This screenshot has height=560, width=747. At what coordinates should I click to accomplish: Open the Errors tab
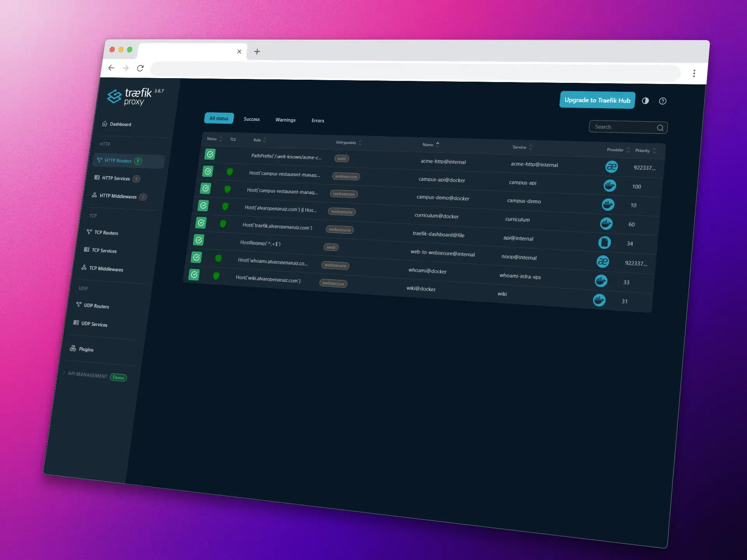point(317,121)
